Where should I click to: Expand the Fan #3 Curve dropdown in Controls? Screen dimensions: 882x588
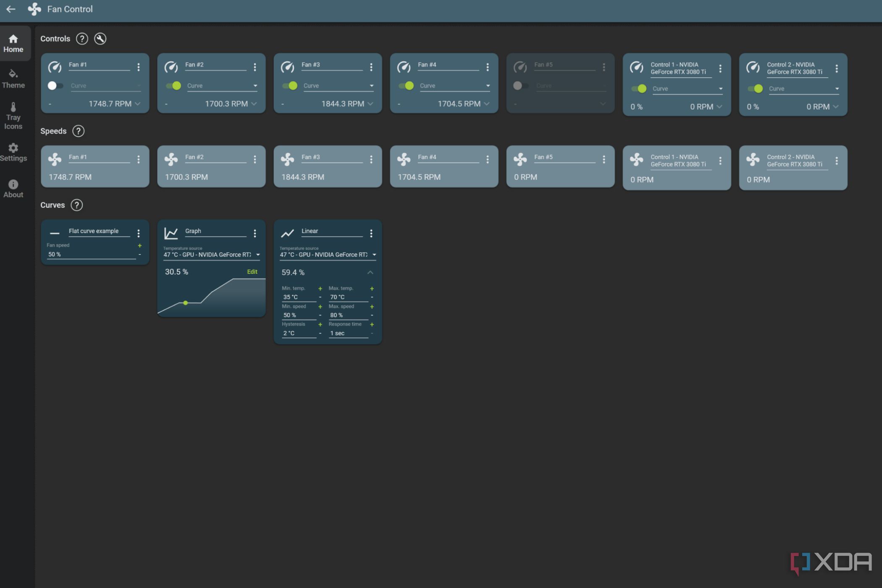click(x=372, y=85)
